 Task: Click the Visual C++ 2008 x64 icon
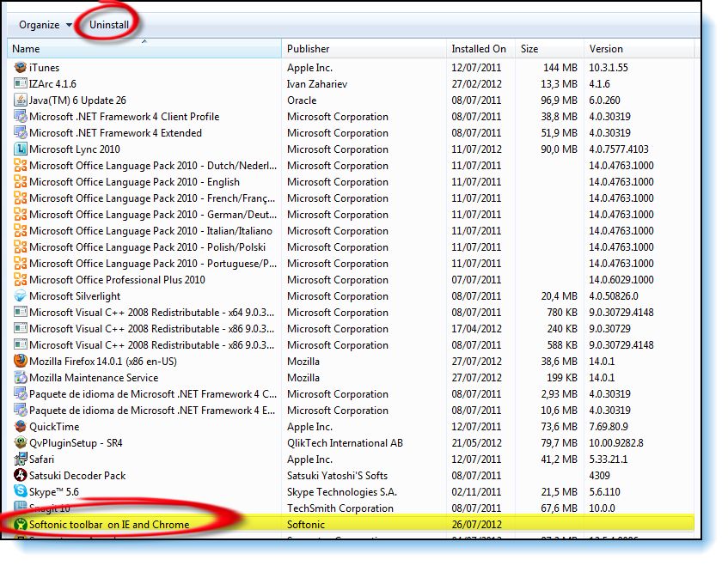click(x=21, y=313)
